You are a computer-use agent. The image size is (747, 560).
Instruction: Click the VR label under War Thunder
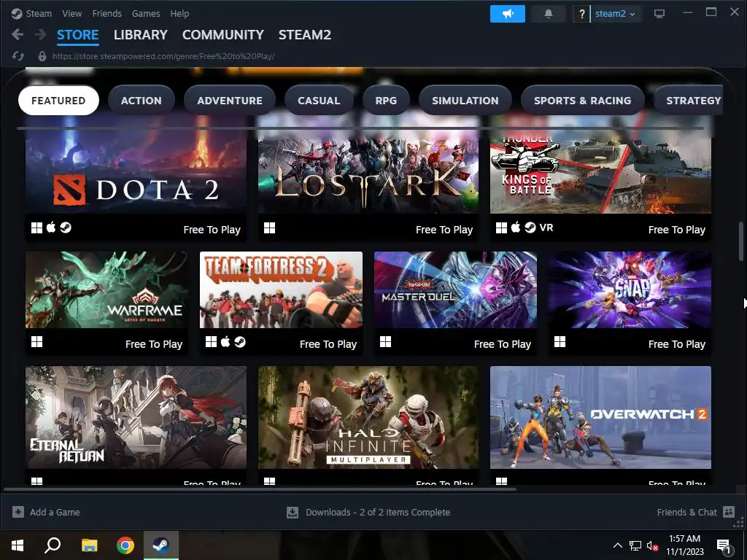pyautogui.click(x=546, y=227)
